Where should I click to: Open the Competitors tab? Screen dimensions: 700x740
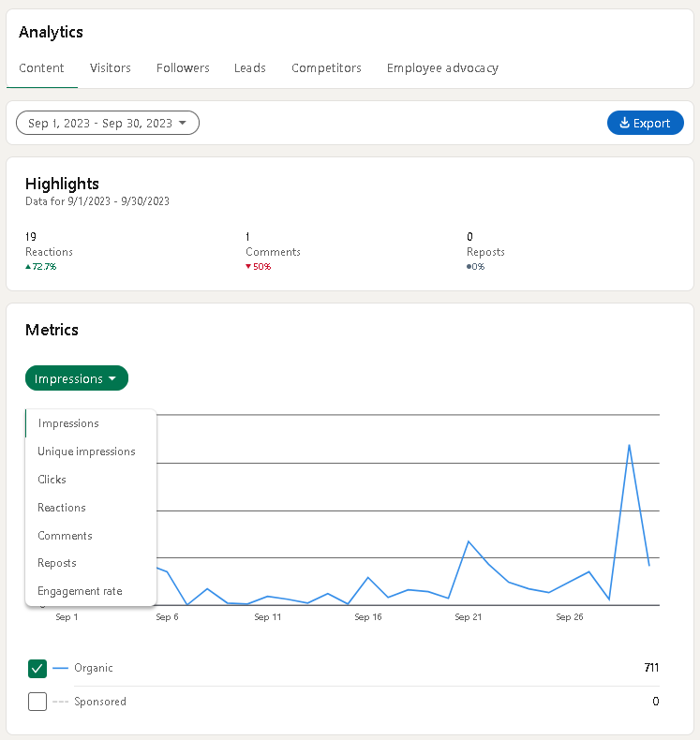click(x=327, y=68)
